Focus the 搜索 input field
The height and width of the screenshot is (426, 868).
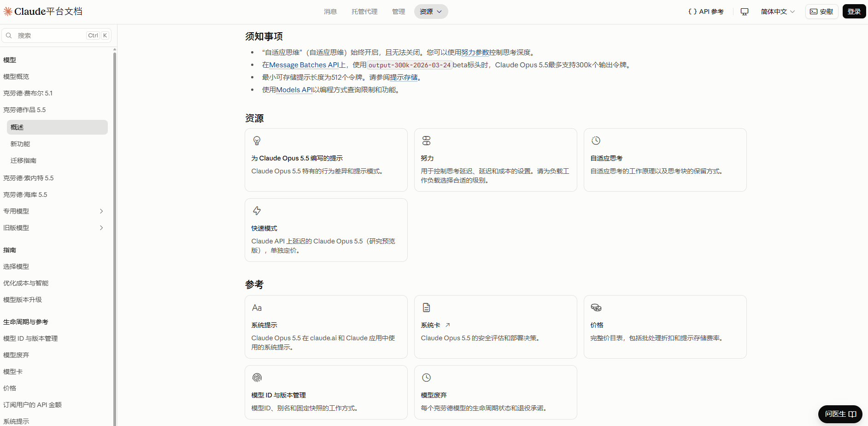click(57, 35)
